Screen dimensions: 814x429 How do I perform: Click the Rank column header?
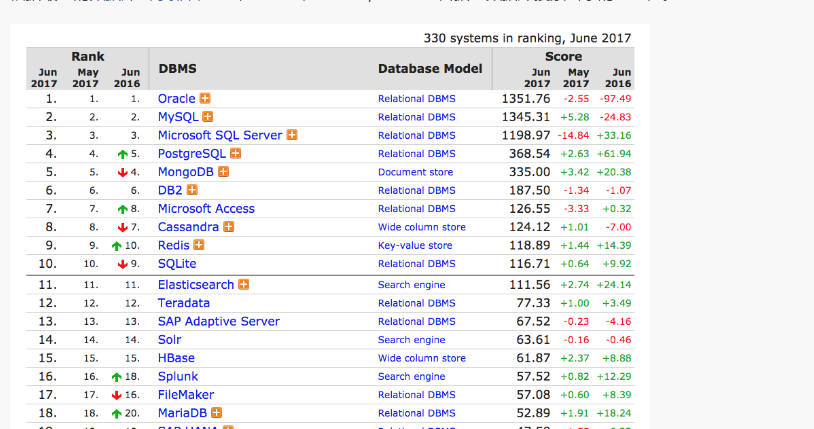tap(88, 56)
